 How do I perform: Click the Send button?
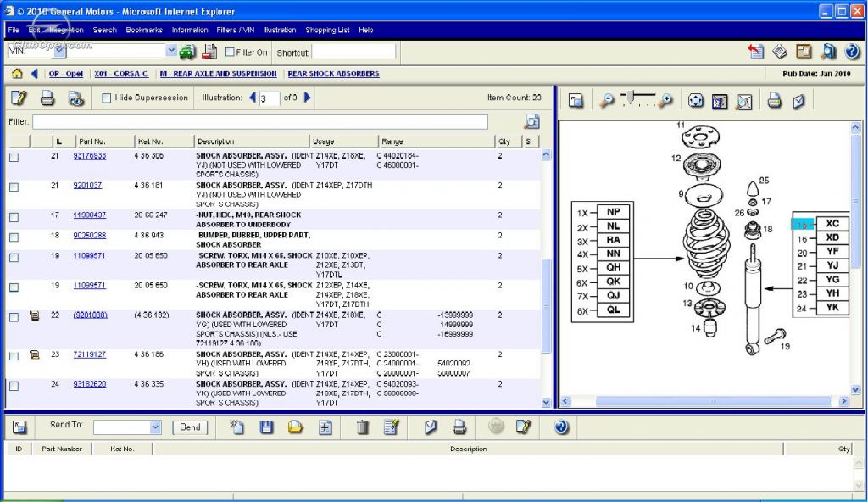click(x=190, y=427)
